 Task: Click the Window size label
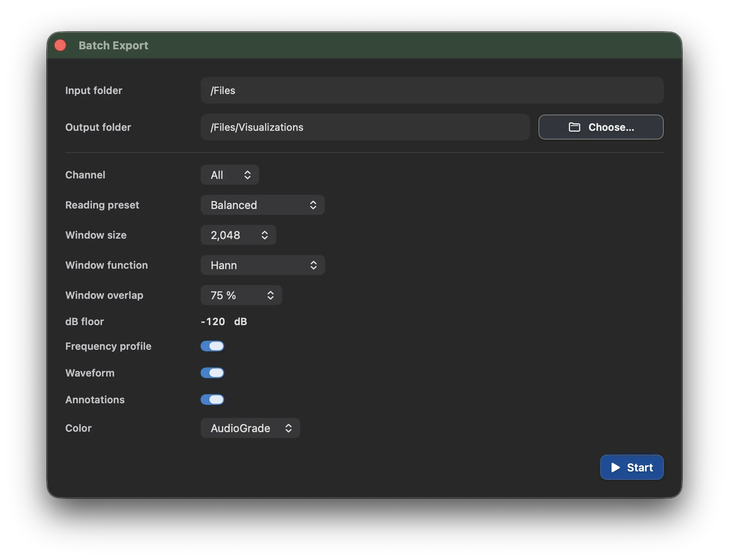tap(96, 235)
